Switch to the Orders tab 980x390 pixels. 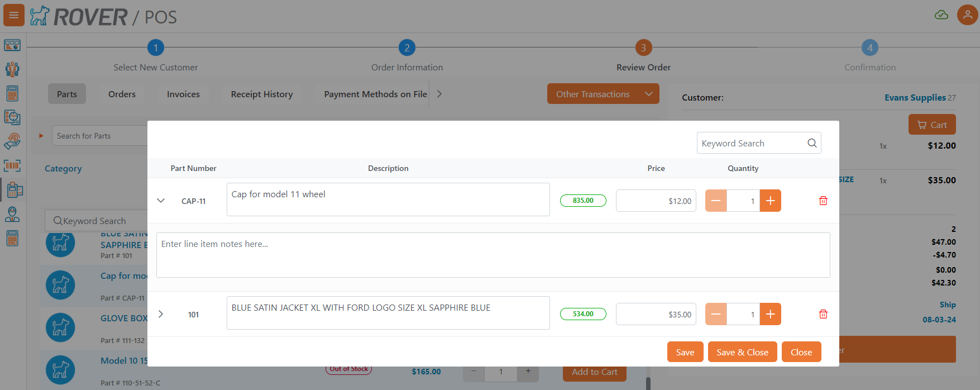tap(122, 94)
